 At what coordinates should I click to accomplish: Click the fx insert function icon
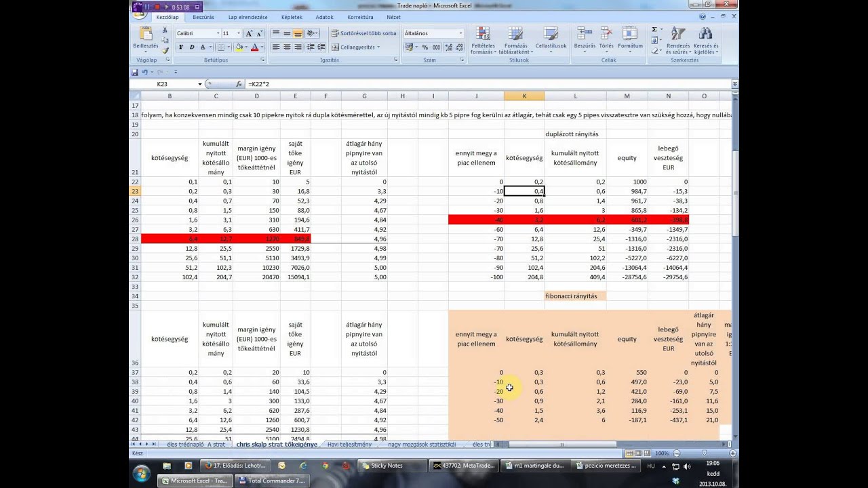[239, 84]
